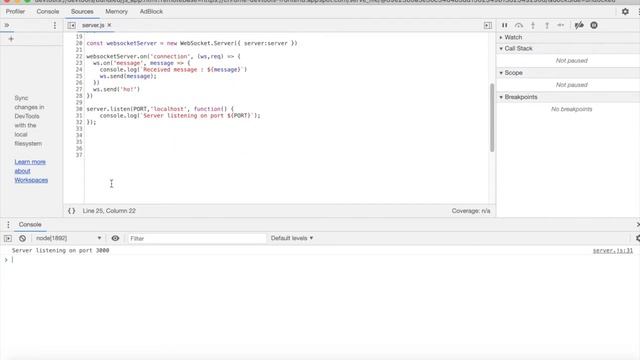Step out of current function

click(547, 25)
